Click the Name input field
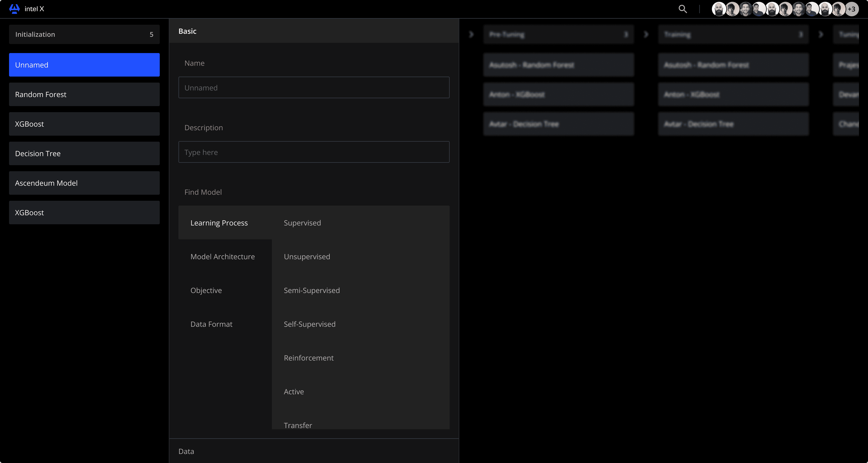This screenshot has height=463, width=868. (313, 88)
